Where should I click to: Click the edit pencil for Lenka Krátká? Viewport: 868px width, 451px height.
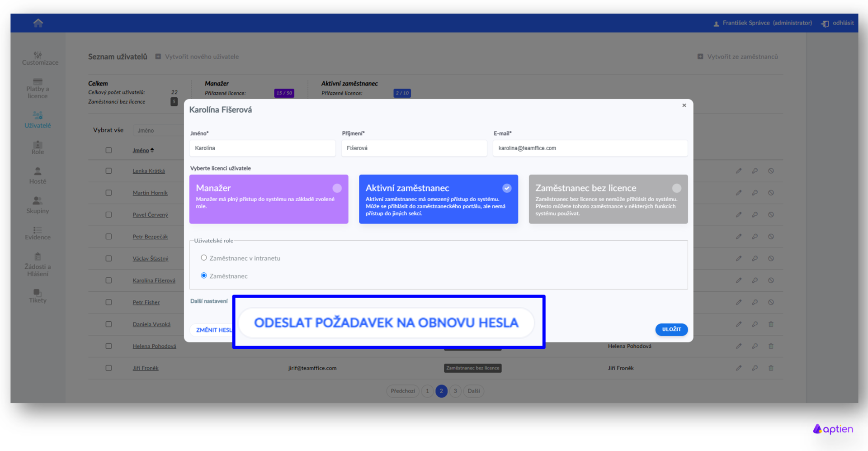[x=739, y=171]
